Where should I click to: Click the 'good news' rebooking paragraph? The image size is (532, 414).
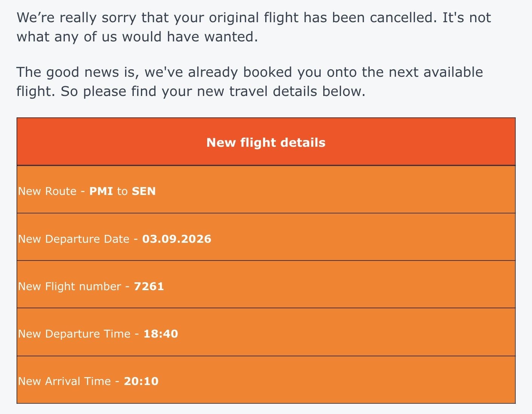pos(250,82)
